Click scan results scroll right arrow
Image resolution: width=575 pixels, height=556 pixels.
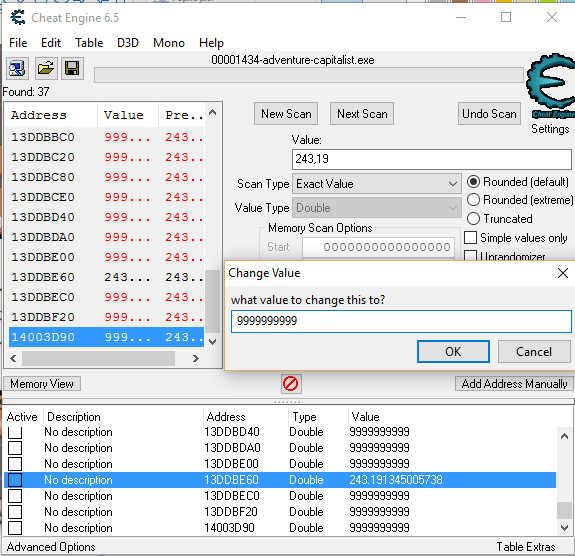(196, 358)
